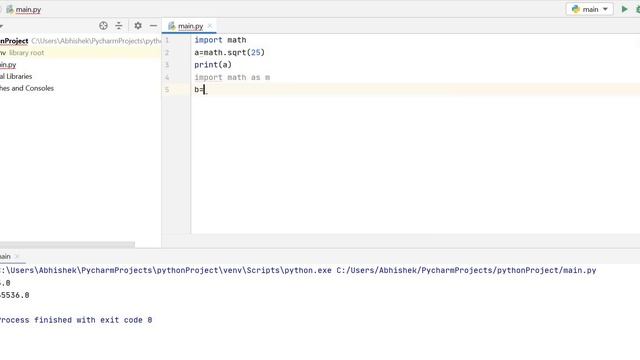
Task: Close the main run console tab
Action: (17, 256)
